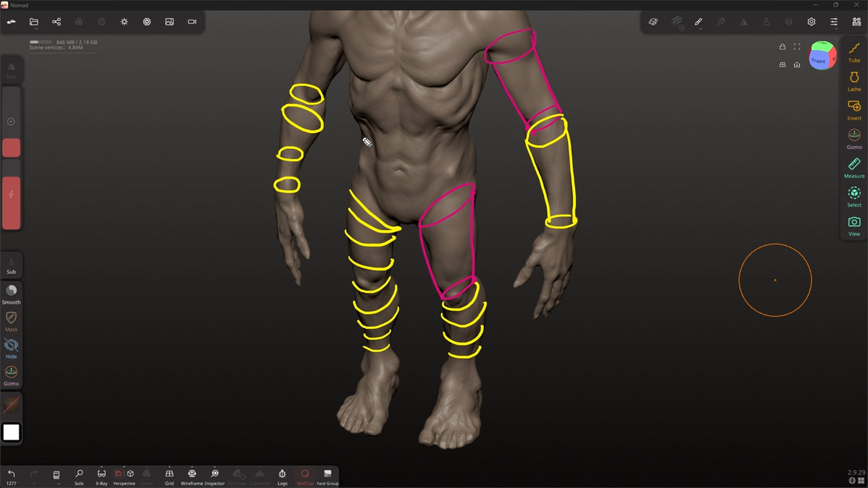Switch to Perspective camera
Viewport: 868px width, 488px height.
(119, 474)
